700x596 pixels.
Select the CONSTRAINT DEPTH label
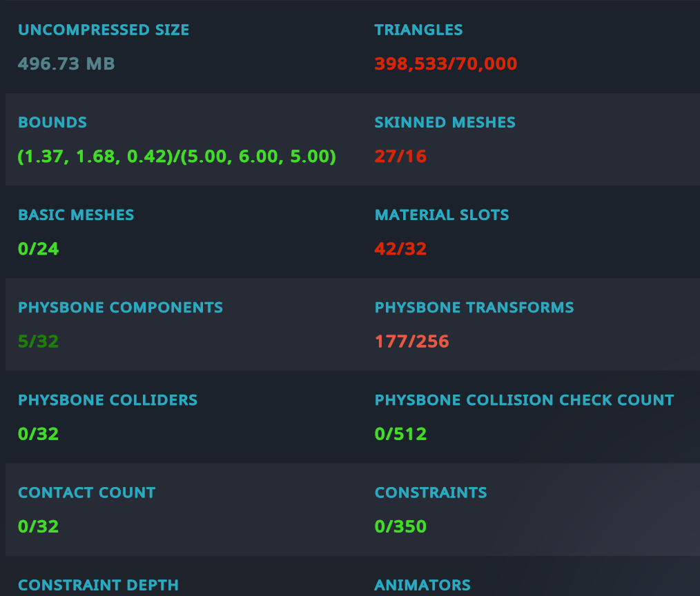(x=98, y=585)
